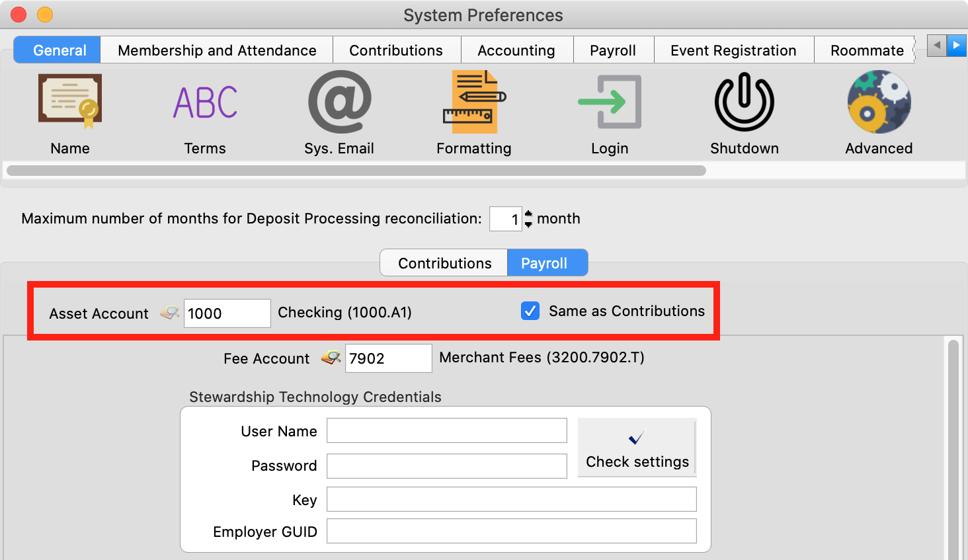This screenshot has height=560, width=968.
Task: Open Membership and Attendance tab
Action: click(217, 50)
